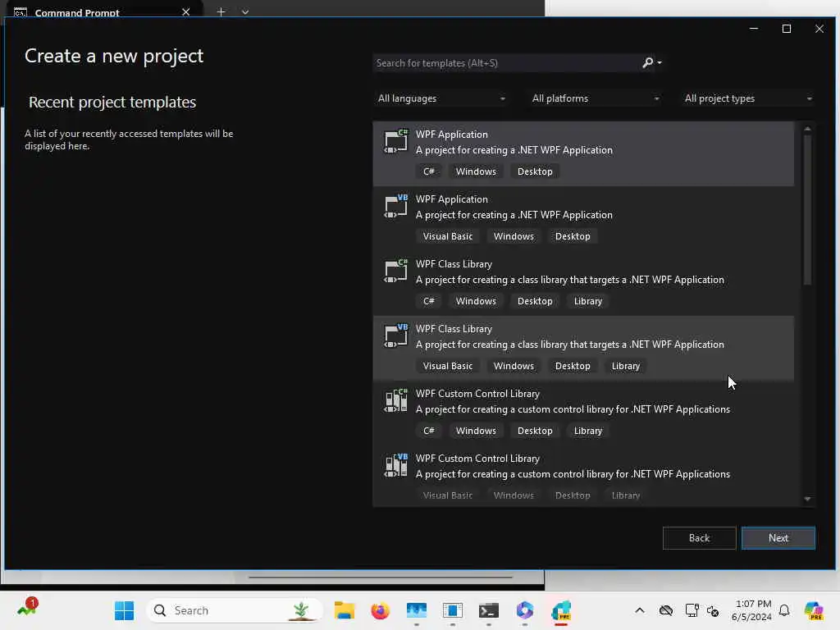Click the C# WPF Class Library icon

click(x=396, y=271)
